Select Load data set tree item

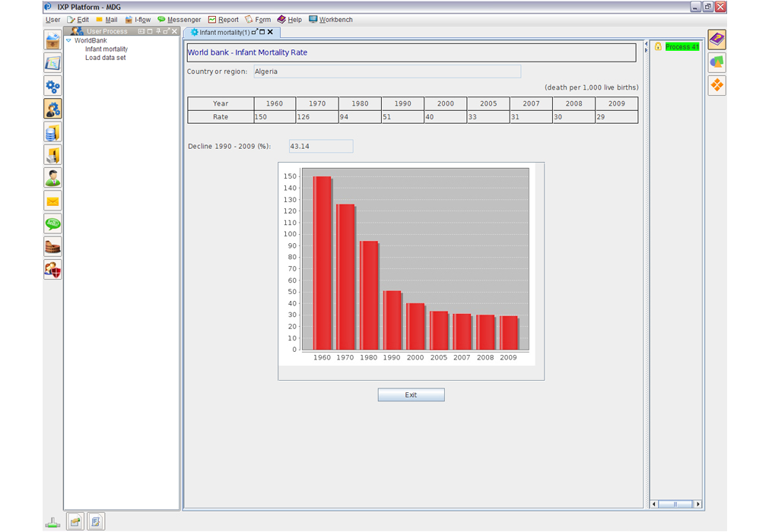[106, 58]
